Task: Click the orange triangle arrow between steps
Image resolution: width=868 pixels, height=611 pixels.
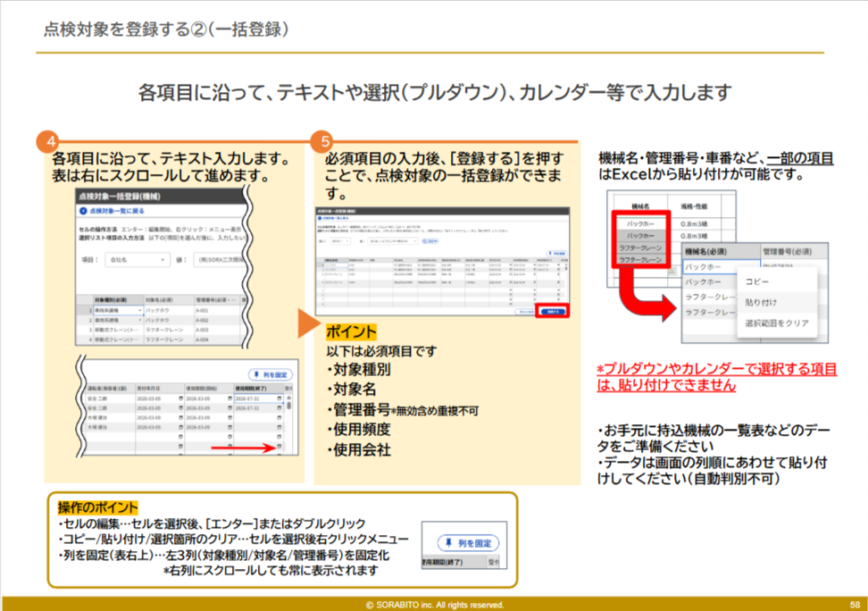Action: point(308,324)
